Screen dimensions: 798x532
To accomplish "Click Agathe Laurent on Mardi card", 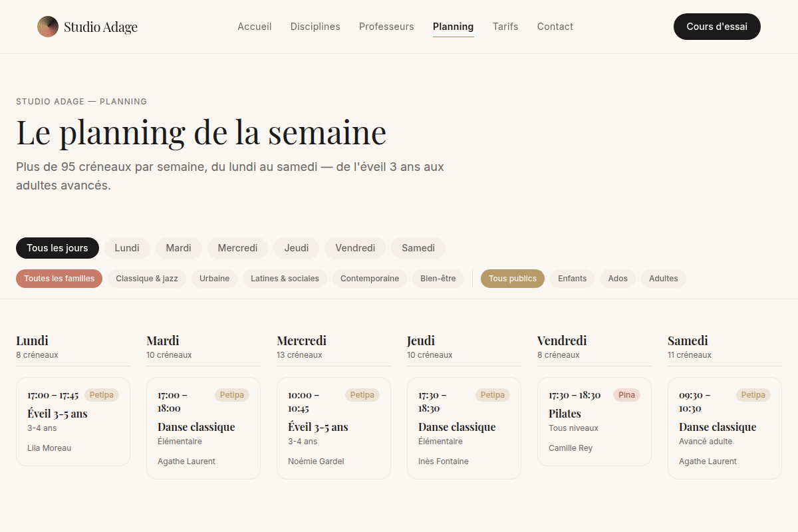I will pyautogui.click(x=186, y=462).
